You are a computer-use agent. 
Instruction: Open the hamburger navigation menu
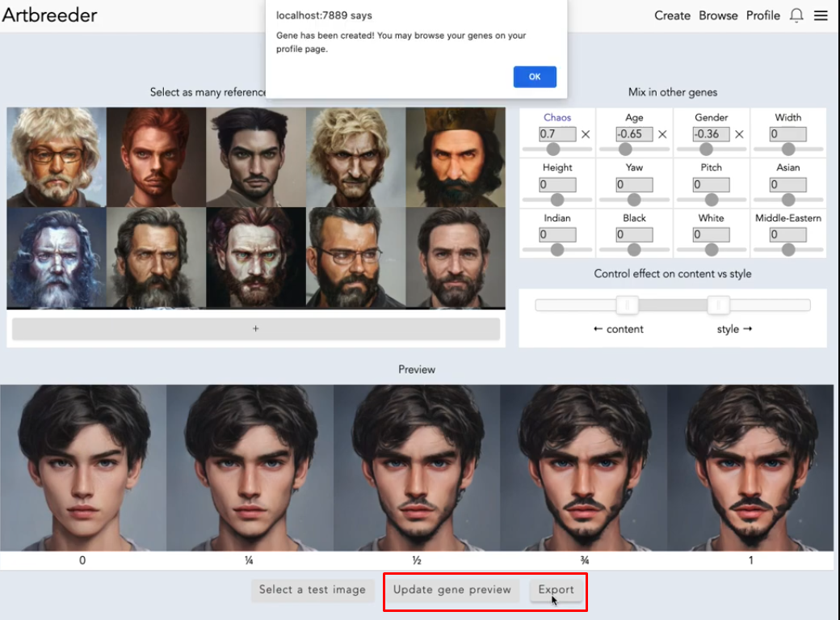tap(821, 15)
